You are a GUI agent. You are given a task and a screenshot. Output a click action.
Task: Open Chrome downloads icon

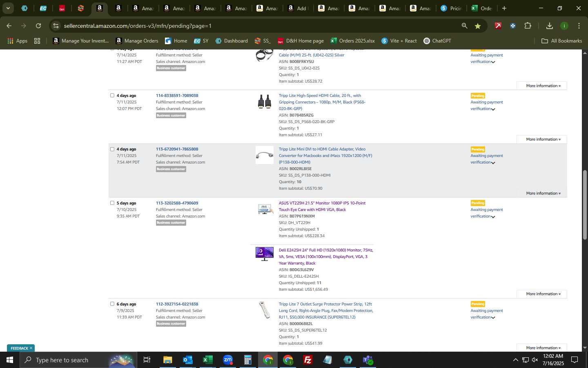tap(549, 26)
